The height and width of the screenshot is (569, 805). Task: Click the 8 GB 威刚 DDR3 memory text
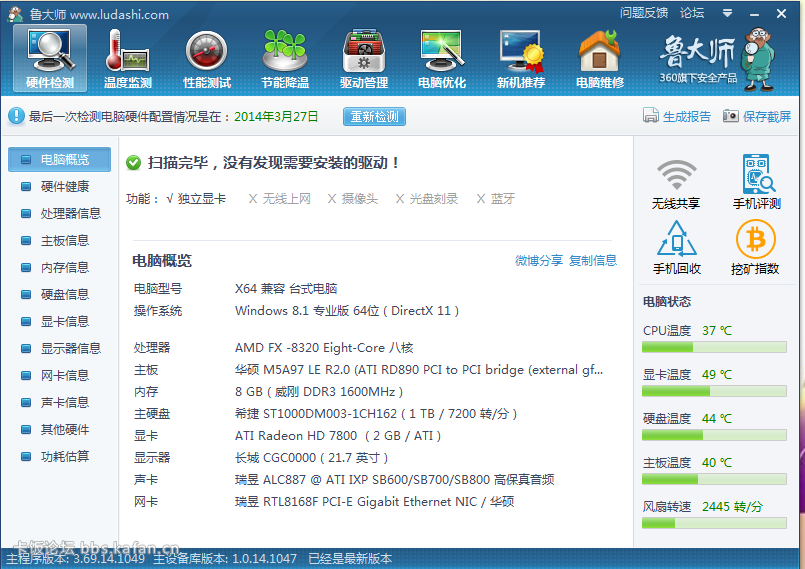(319, 392)
